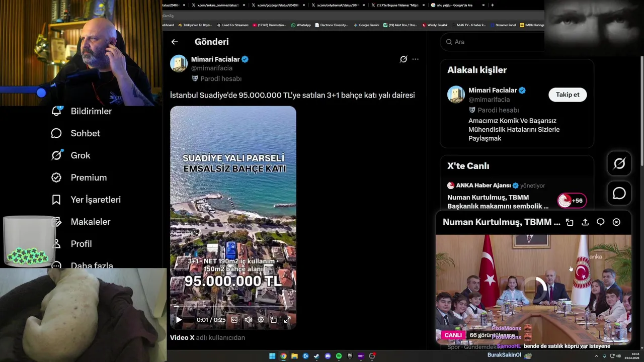Open Makaleler in the sidebar

91,222
